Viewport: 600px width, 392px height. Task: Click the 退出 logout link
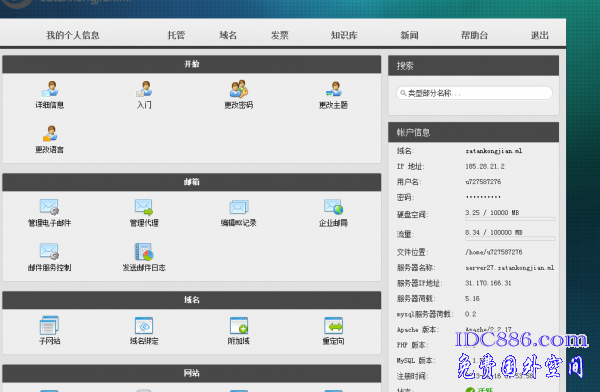coord(540,35)
